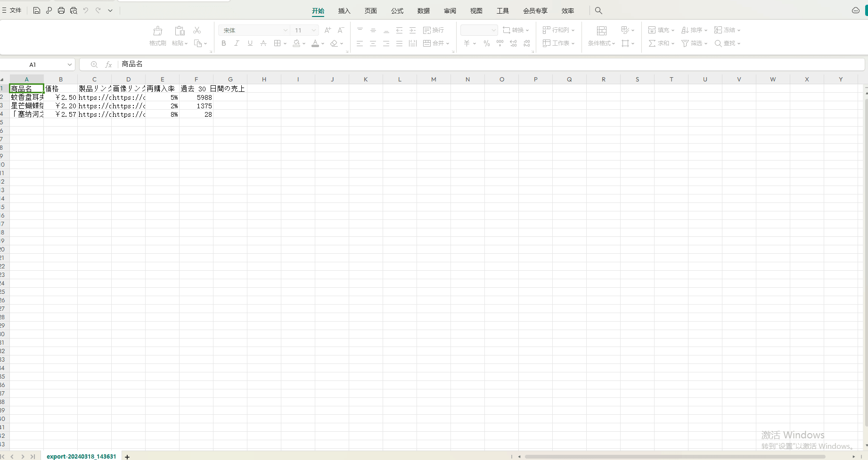Switch to the 公式 Formulas tab

pos(397,11)
